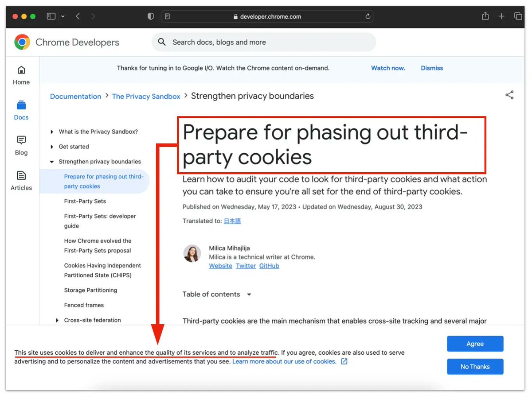Click the Search docs, blogs field

coord(264,42)
